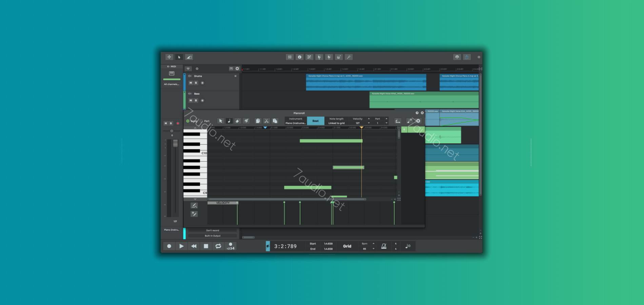The width and height of the screenshot is (644, 305).
Task: Click the Pianoroll horizontal scrollbar
Action: 287,199
